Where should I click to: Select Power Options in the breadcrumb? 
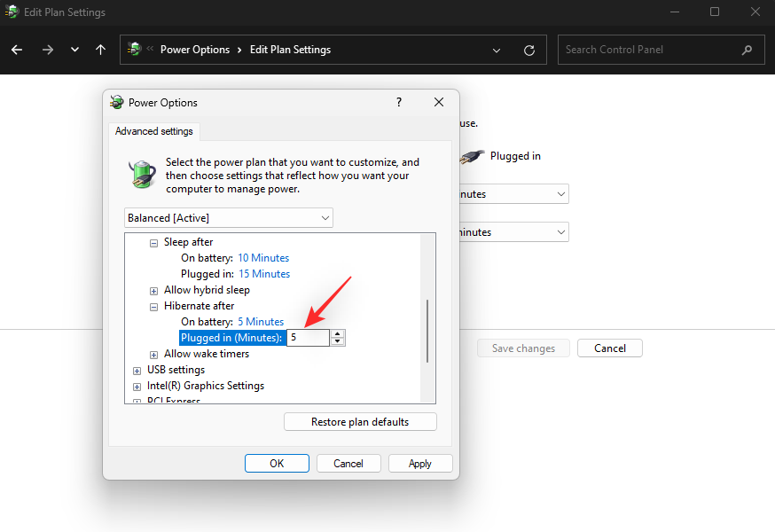pos(195,50)
